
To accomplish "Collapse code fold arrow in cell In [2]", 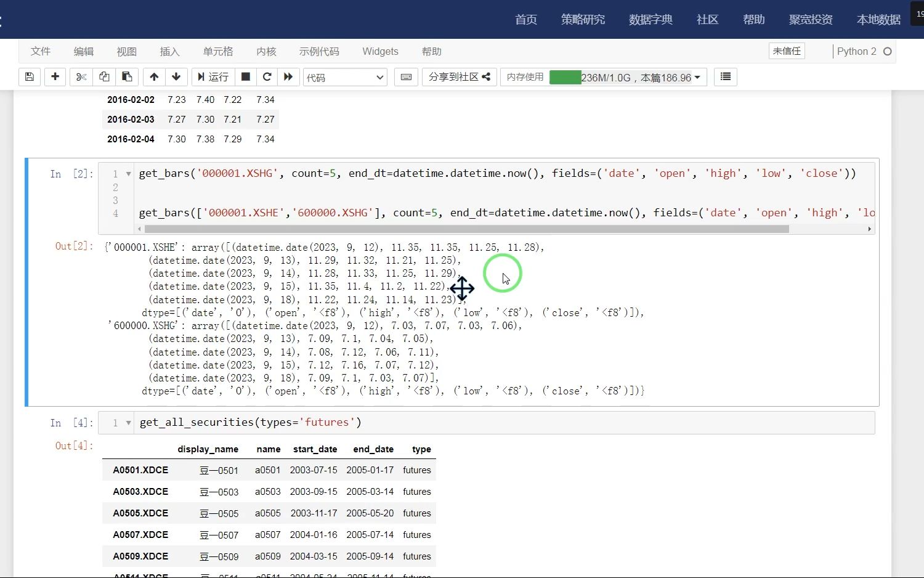I will coord(128,174).
